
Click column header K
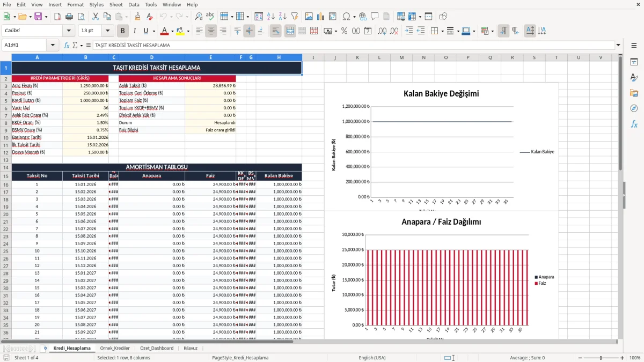[x=357, y=57]
